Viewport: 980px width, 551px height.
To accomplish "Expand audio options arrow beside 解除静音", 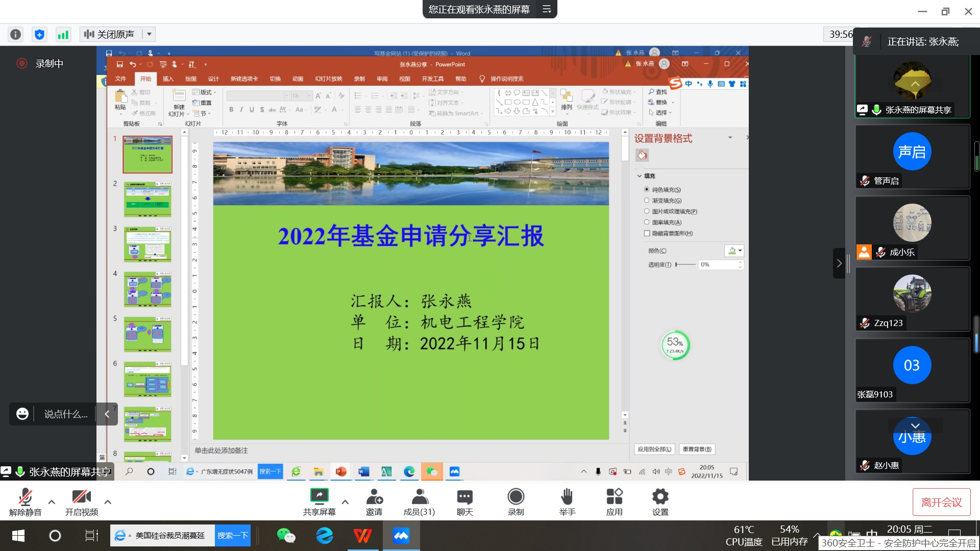I will 52,502.
